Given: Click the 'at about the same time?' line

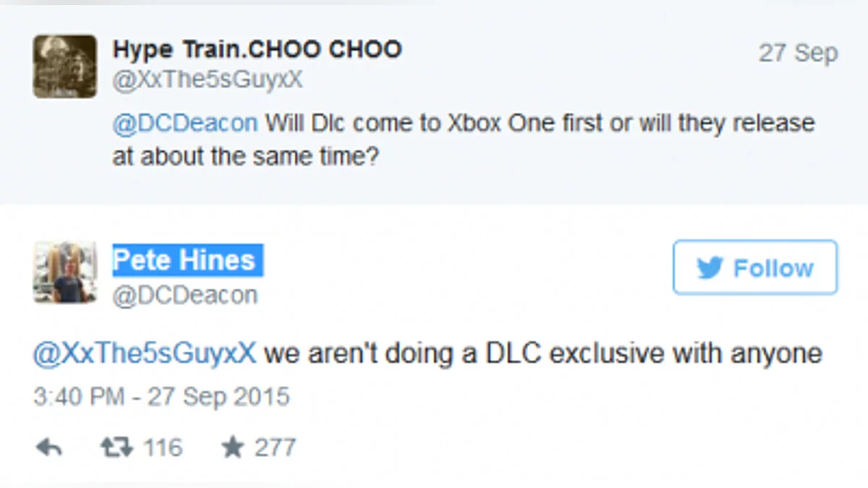Looking at the screenshot, I should tap(246, 157).
